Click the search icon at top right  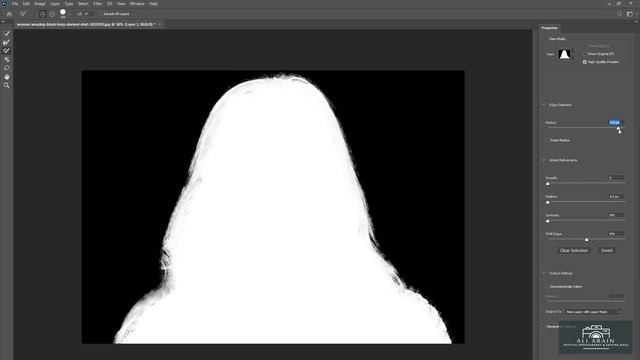[x=619, y=14]
